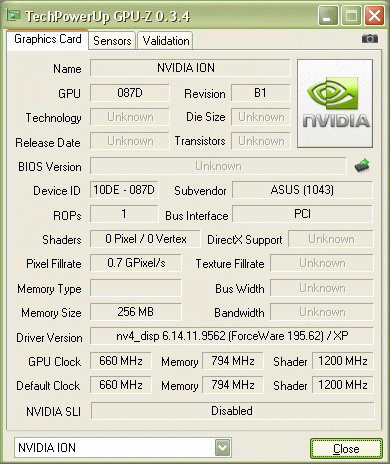390x464 pixels.
Task: Click the Driver Version field
Action: click(x=232, y=336)
